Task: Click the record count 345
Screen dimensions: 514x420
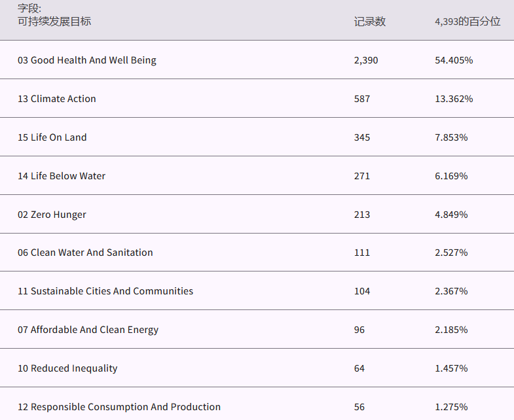Action: pyautogui.click(x=362, y=137)
